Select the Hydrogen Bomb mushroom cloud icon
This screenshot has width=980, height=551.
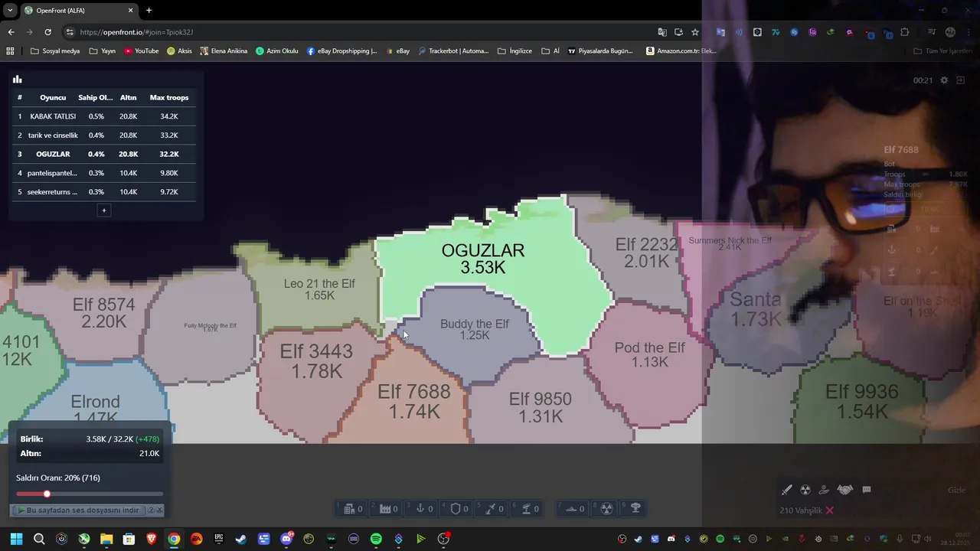(635, 508)
